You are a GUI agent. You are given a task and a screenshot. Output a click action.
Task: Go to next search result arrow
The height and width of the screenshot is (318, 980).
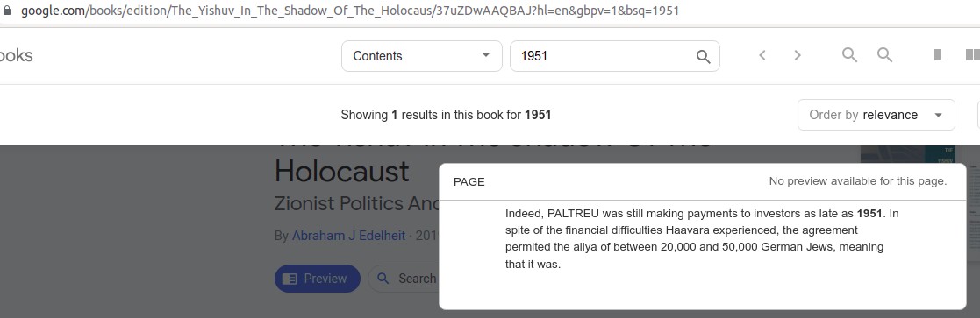pos(797,55)
